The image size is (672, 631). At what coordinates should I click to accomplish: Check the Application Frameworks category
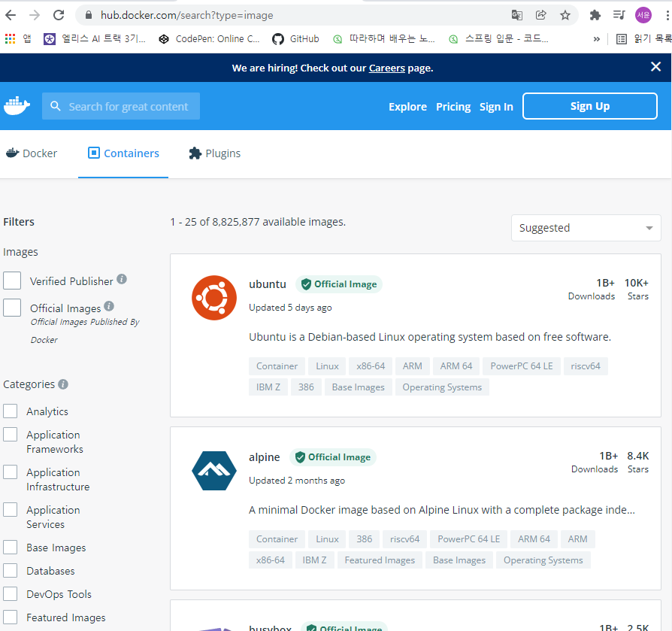pos(11,434)
